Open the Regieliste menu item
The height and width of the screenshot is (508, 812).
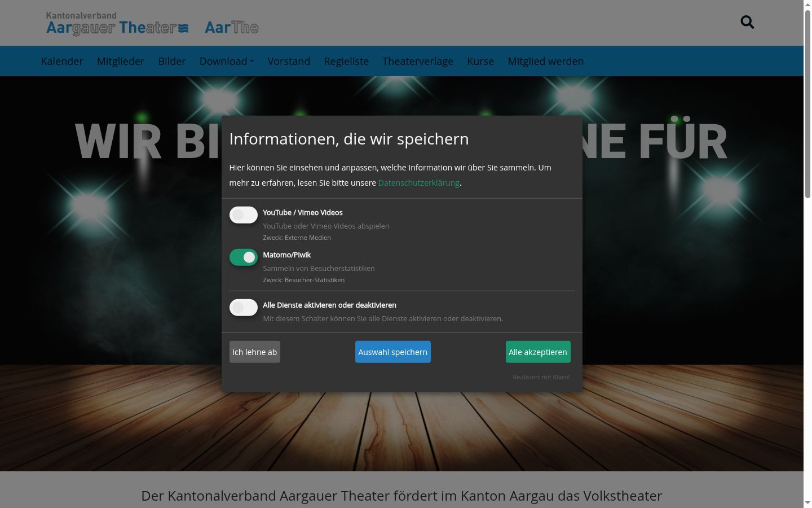pos(346,61)
